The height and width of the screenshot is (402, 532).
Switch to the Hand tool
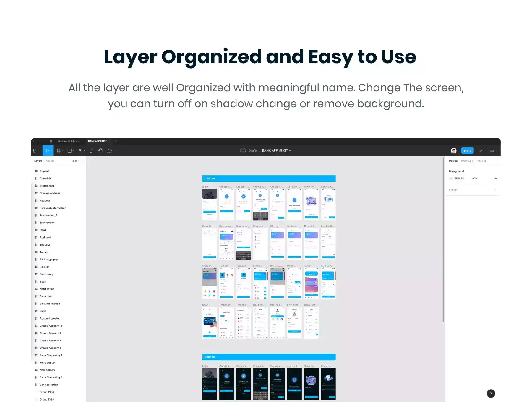(100, 151)
